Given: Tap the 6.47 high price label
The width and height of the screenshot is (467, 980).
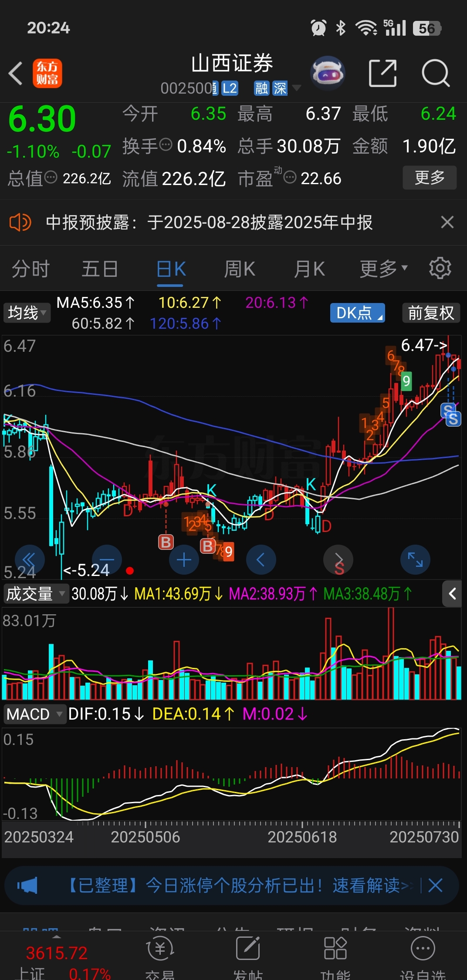Looking at the screenshot, I should tap(424, 345).
